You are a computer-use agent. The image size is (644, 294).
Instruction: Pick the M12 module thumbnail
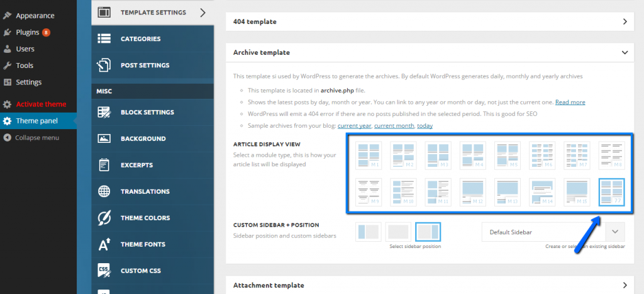click(x=473, y=192)
